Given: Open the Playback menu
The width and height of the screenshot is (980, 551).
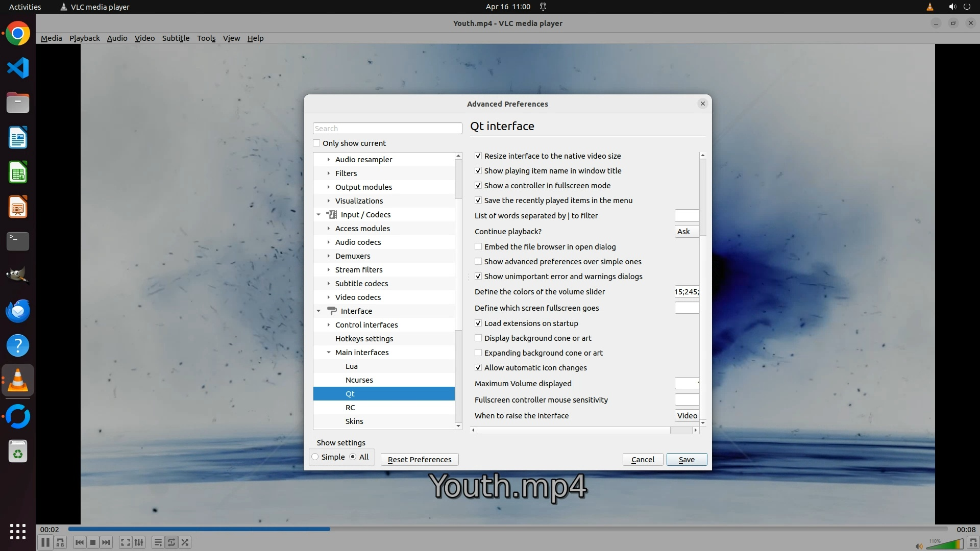Looking at the screenshot, I should click(84, 38).
